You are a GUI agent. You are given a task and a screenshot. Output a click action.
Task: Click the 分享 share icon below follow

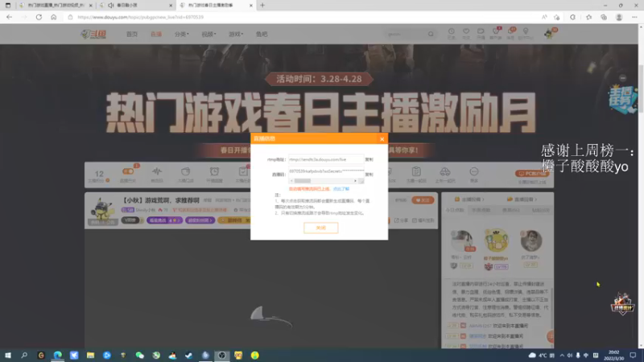(401, 220)
